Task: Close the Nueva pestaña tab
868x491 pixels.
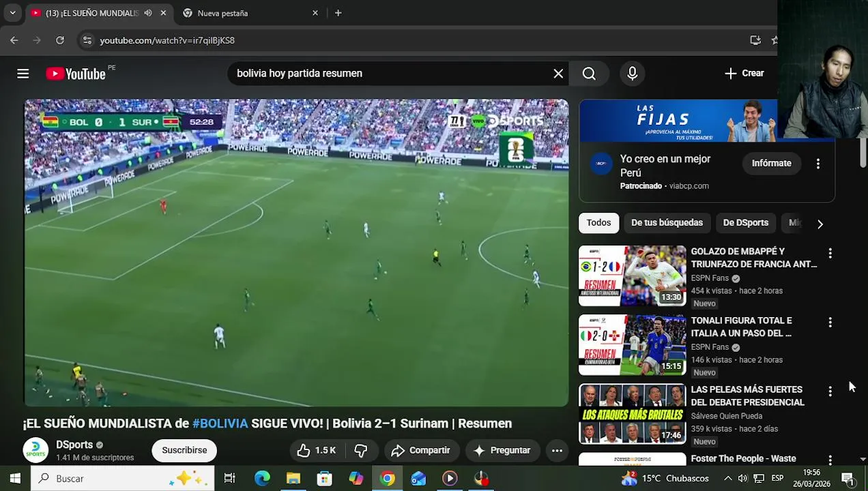Action: pos(315,13)
